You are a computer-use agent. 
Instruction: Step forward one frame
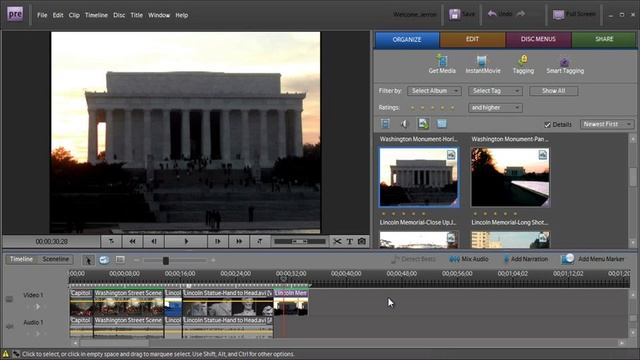(x=218, y=242)
